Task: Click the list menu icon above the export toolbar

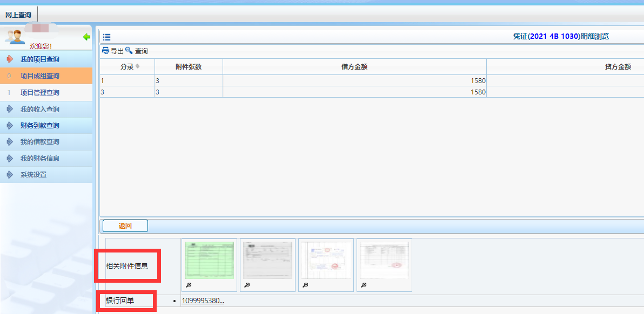Action: (106, 37)
